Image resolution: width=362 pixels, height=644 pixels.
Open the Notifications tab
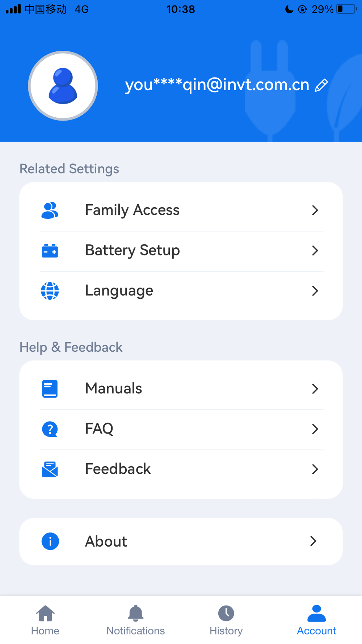pos(136,620)
